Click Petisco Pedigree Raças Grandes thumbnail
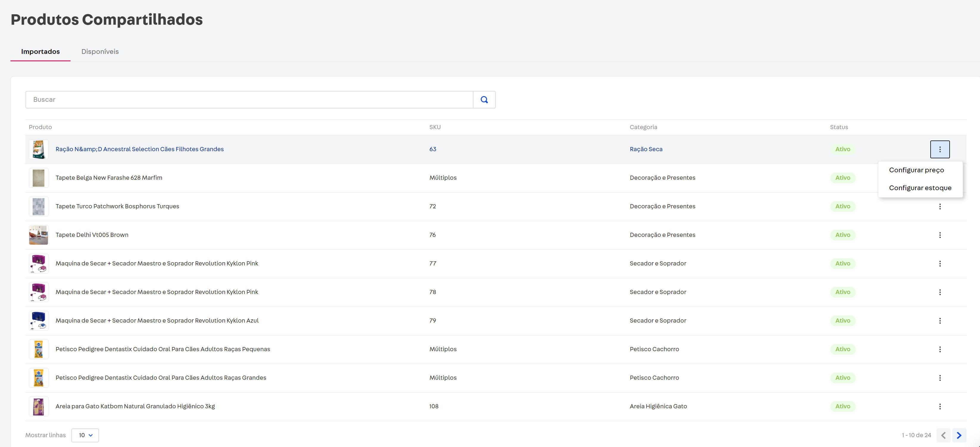 pos(38,378)
